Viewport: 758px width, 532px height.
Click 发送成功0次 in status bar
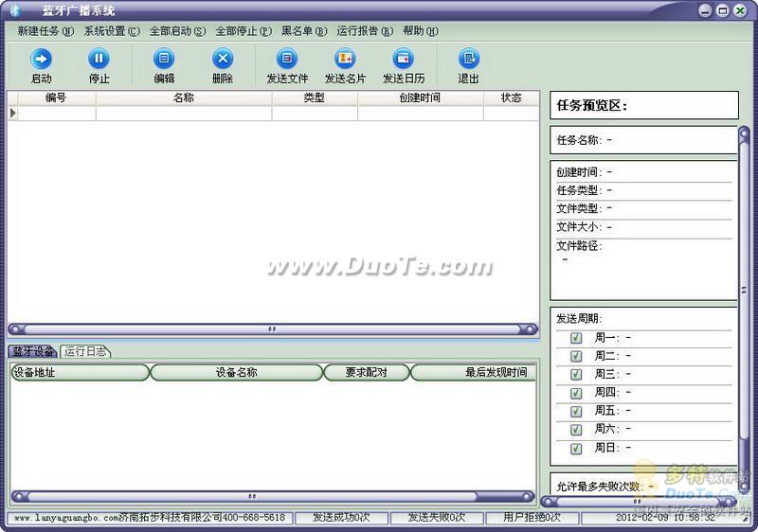[x=341, y=518]
